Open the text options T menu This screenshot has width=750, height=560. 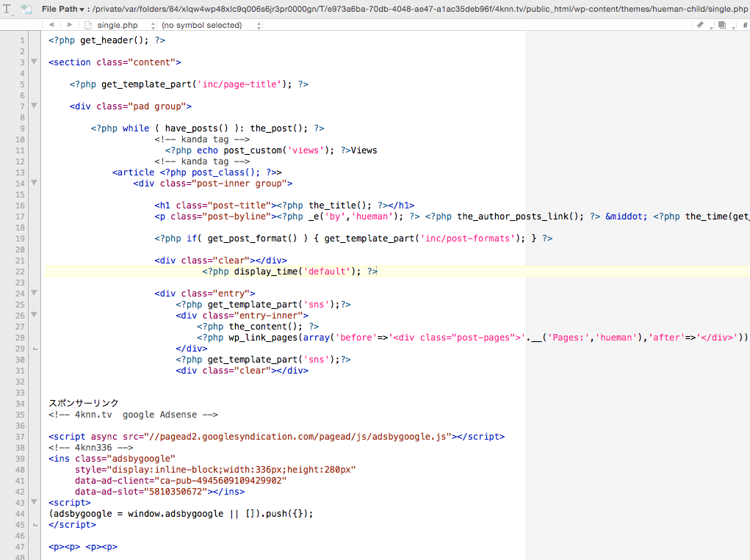coord(9,9)
